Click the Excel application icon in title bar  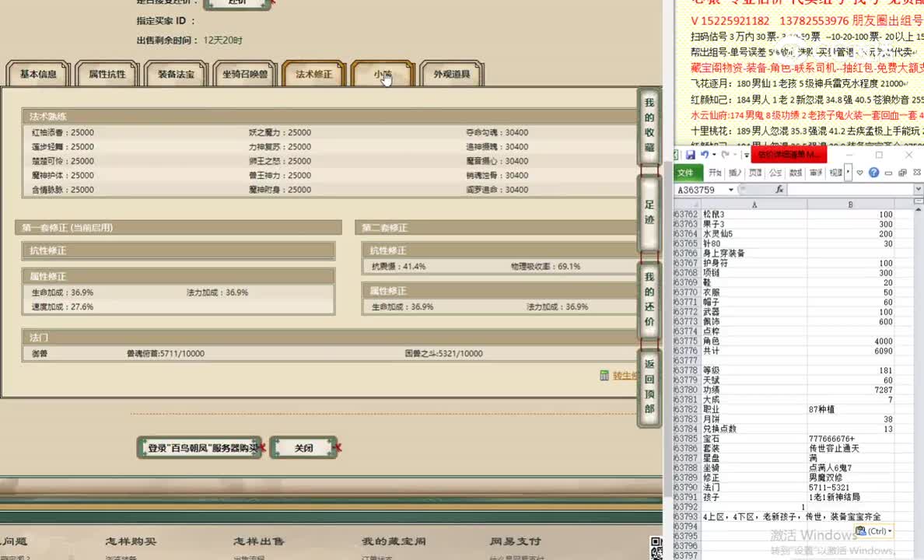pyautogui.click(x=674, y=154)
